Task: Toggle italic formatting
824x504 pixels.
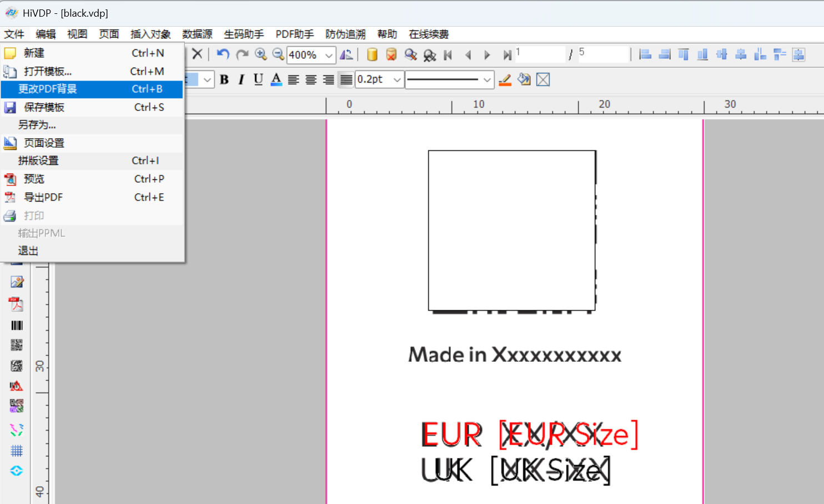Action: (241, 80)
